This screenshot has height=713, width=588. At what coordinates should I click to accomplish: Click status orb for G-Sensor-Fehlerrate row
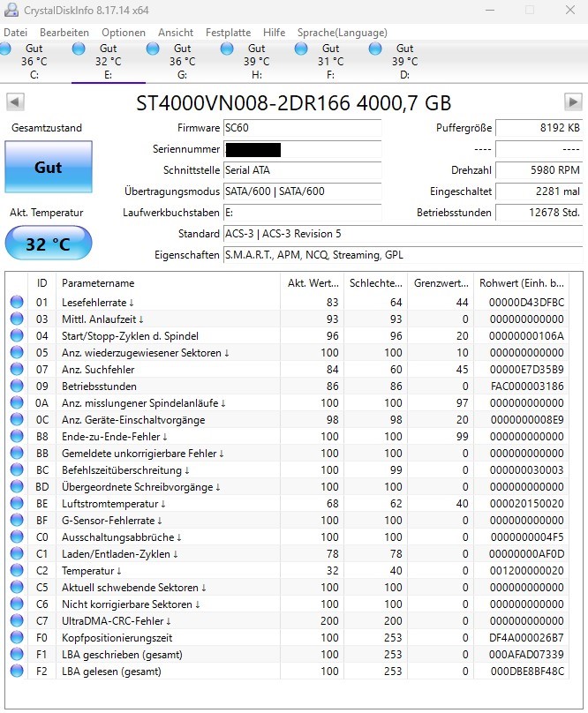tap(17, 521)
